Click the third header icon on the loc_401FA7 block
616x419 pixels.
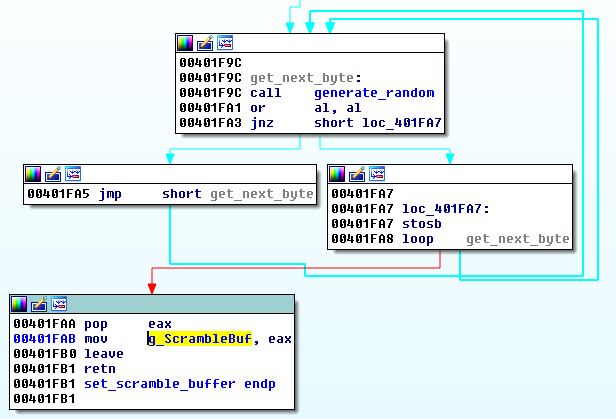(377, 174)
